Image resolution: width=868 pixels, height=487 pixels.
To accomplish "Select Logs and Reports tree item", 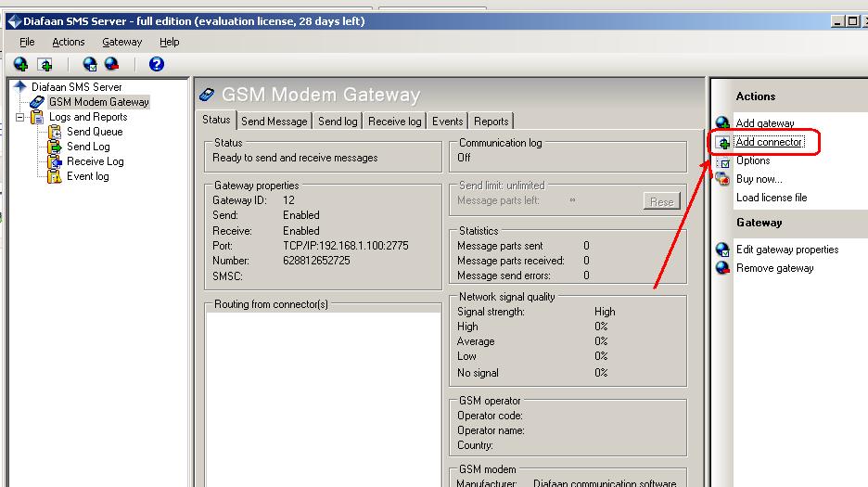I will click(x=88, y=117).
